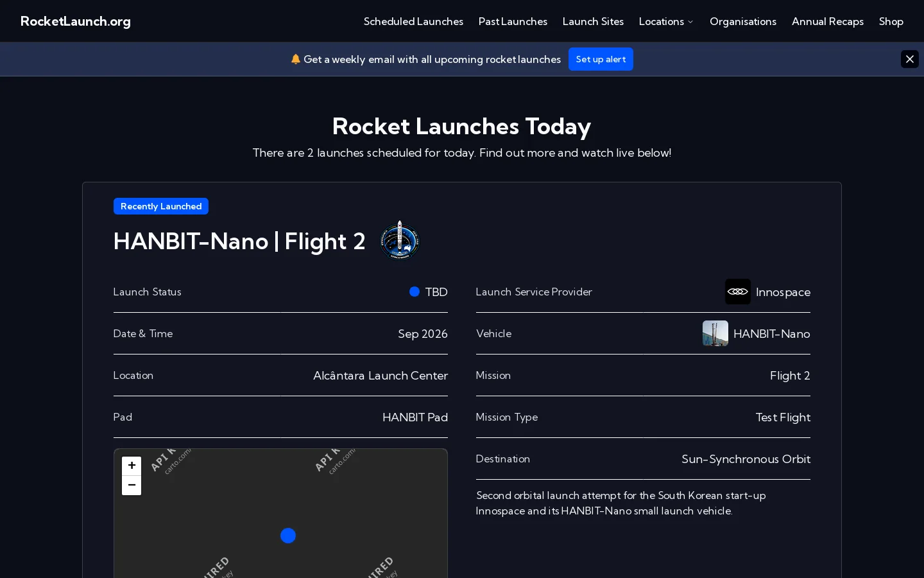Click the blue launch site map marker
The image size is (924, 578).
pos(288,536)
